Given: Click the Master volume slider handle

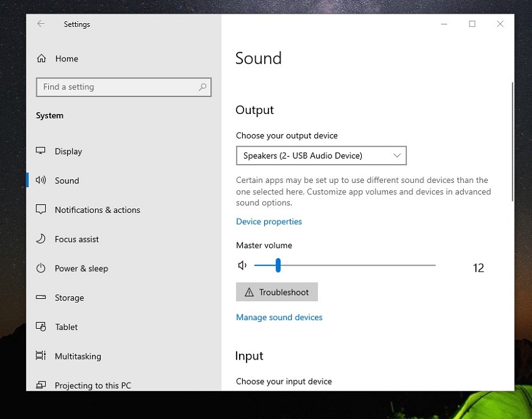Looking at the screenshot, I should (278, 266).
